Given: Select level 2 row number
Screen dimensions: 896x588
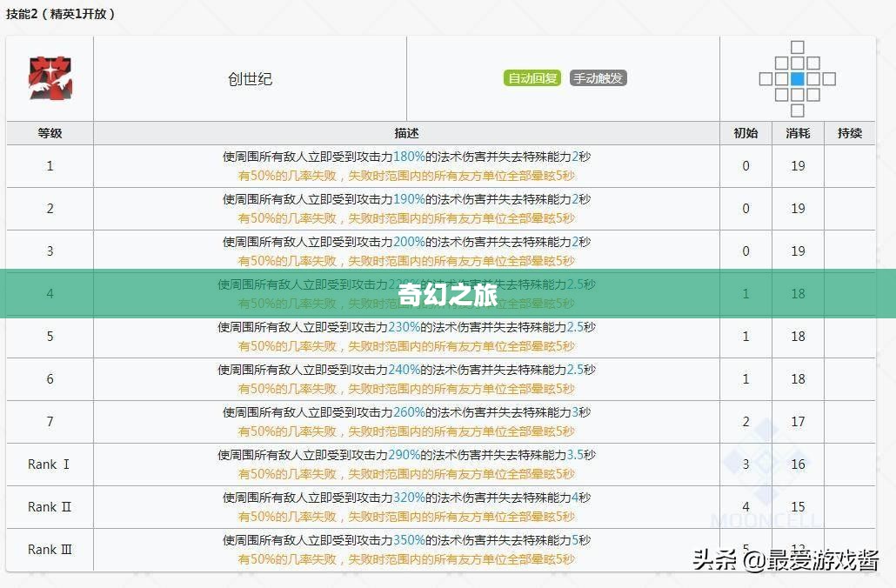Looking at the screenshot, I should (x=50, y=209).
